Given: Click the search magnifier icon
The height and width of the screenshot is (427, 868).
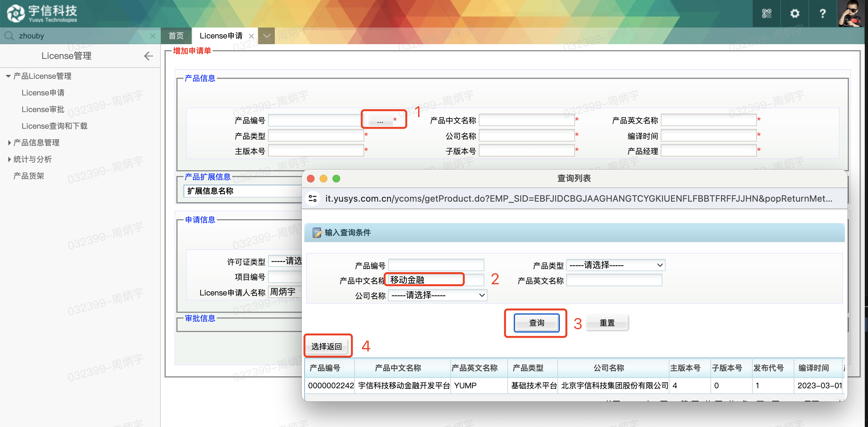Looking at the screenshot, I should coord(9,36).
